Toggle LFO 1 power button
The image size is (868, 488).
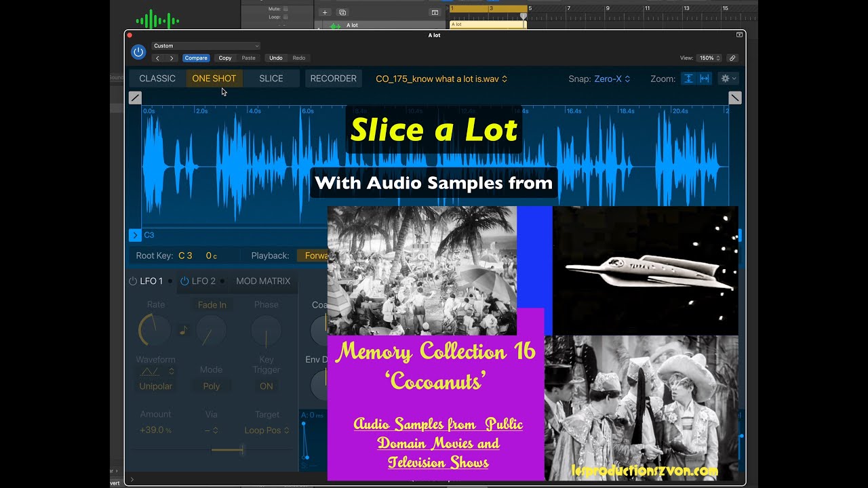133,281
